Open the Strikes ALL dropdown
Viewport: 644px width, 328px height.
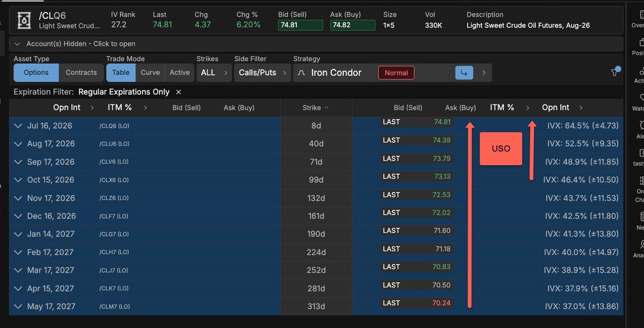[214, 72]
